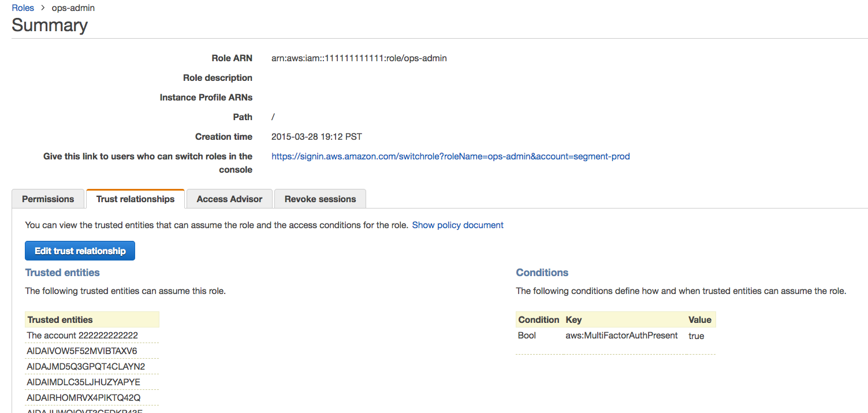The width and height of the screenshot is (868, 413).
Task: Select trusted entity AIDAIRHOMRVX4PIKTQ42Q
Action: point(83,398)
